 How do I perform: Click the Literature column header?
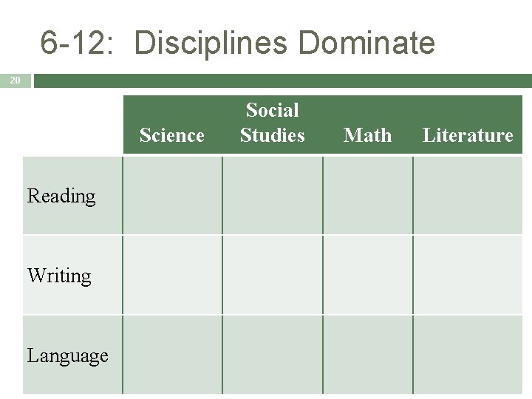(x=468, y=134)
